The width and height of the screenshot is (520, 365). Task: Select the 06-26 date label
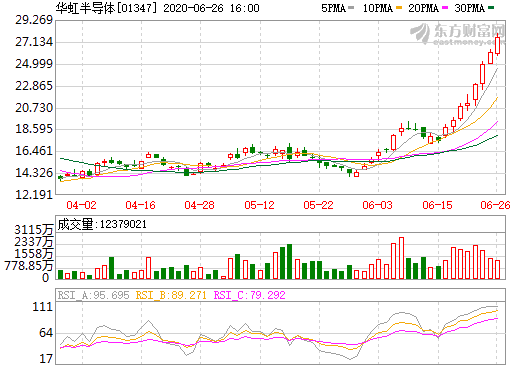click(x=495, y=205)
